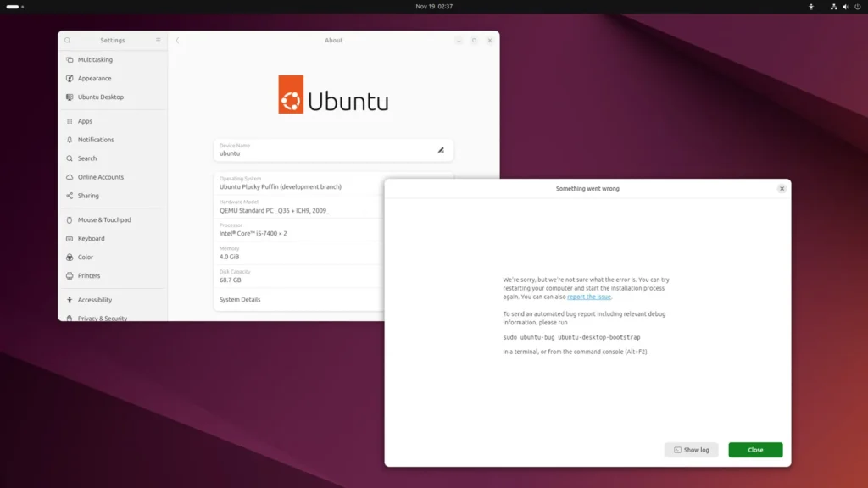The image size is (868, 488).
Task: Click the volume icon in top bar
Action: tap(845, 7)
